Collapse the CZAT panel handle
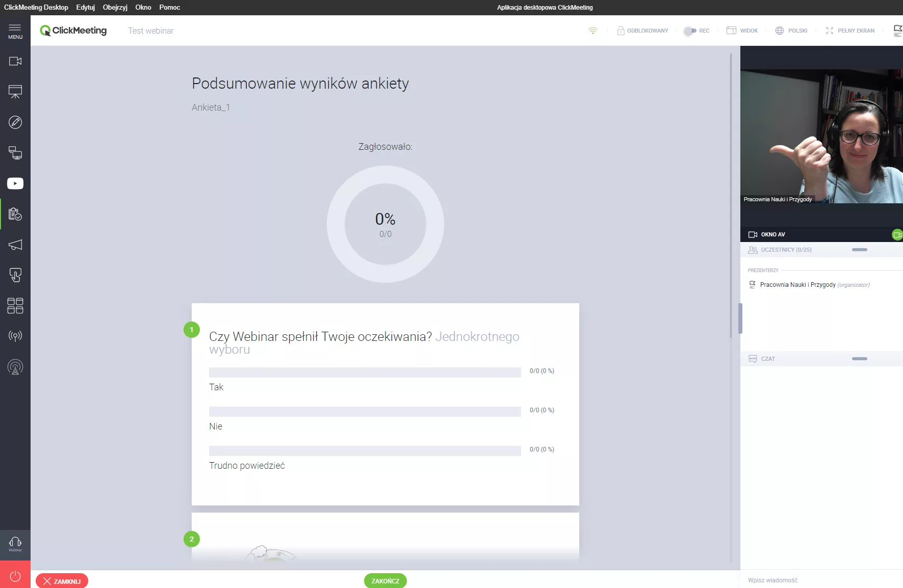 click(x=859, y=359)
